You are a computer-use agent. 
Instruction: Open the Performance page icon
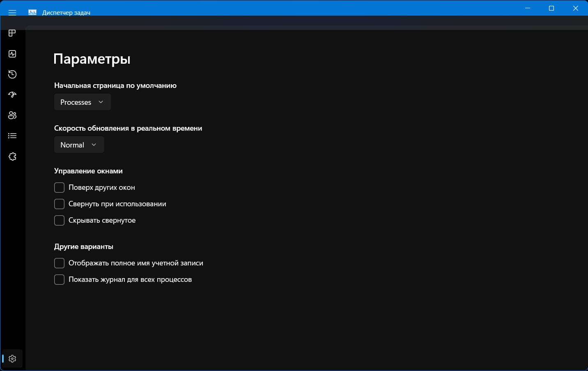coord(12,54)
